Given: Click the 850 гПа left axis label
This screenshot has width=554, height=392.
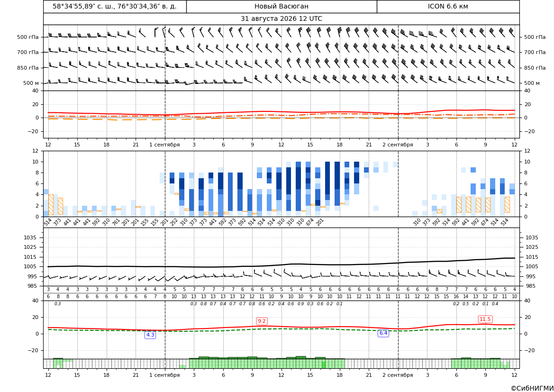Looking at the screenshot, I should [x=28, y=68].
